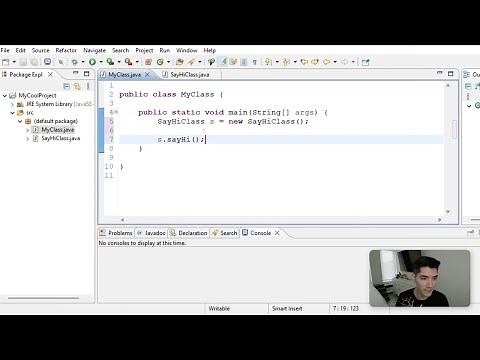Click the Outline sort icon

pos(478,86)
